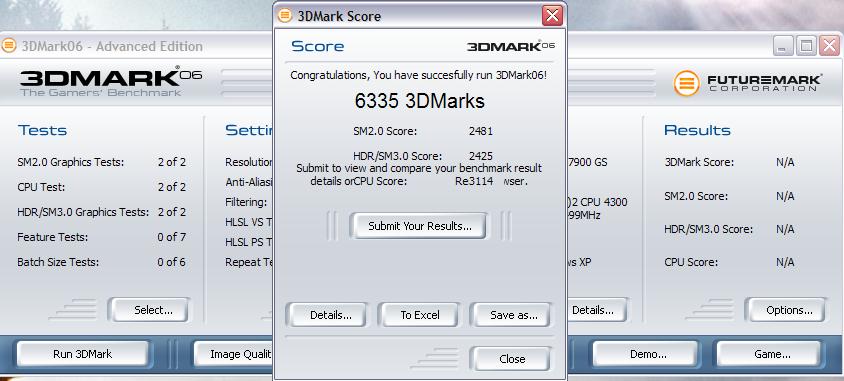Viewport: 844px width, 381px height.
Task: Click the 3DMark06 main window title icon
Action: point(9,46)
